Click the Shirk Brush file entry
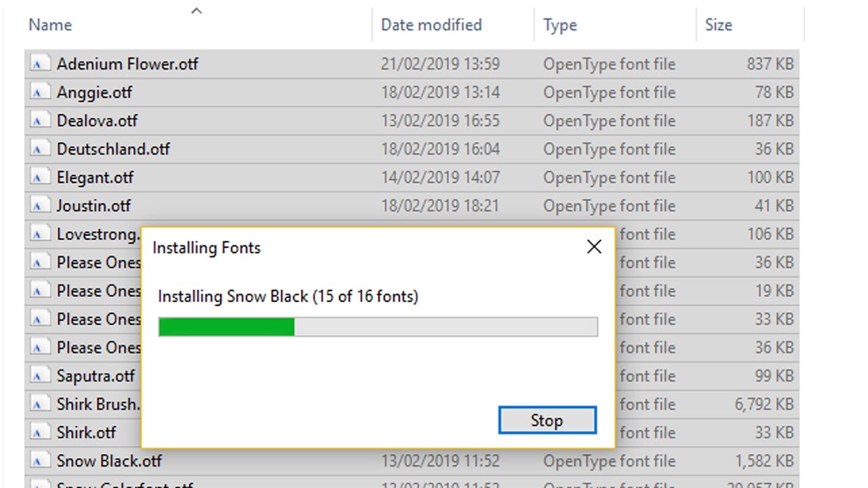 pos(98,405)
